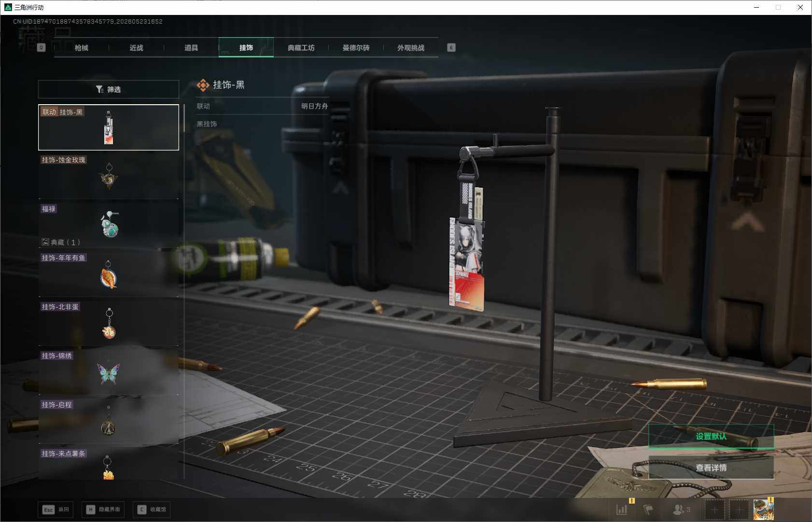Open the 枪械 tab

(82, 48)
